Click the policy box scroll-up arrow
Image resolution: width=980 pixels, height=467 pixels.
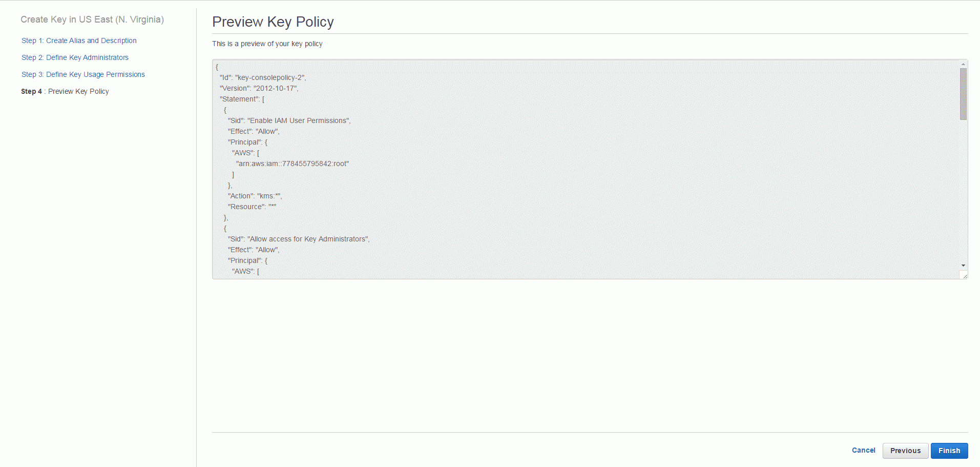963,64
